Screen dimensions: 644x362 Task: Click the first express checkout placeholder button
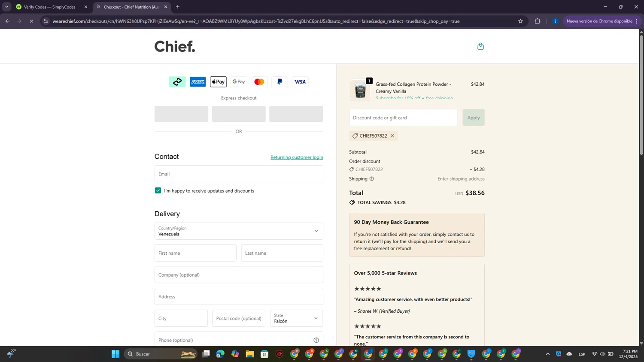click(181, 114)
